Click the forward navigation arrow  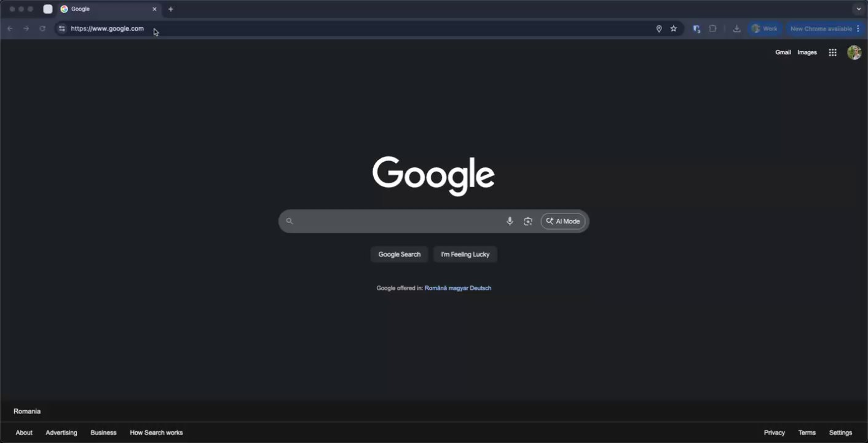26,28
